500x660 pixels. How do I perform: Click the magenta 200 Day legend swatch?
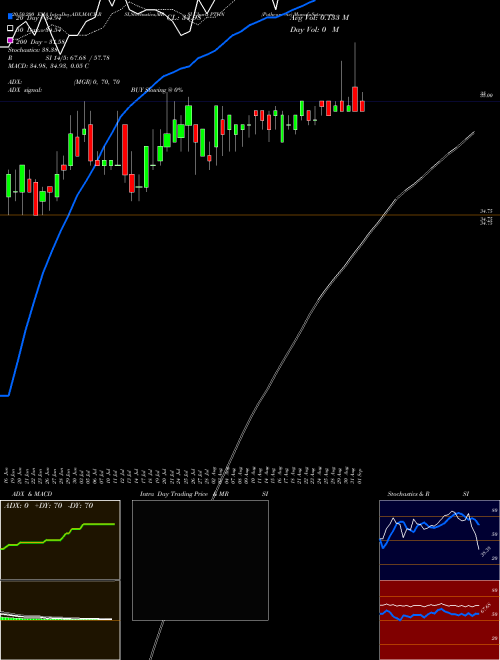[x=11, y=40]
